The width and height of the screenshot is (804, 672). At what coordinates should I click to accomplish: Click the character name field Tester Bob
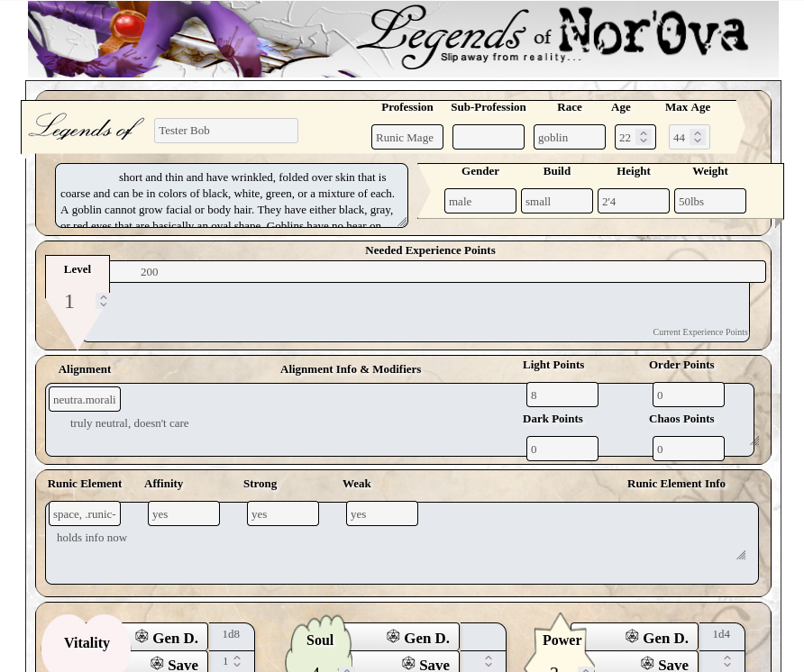tap(225, 131)
